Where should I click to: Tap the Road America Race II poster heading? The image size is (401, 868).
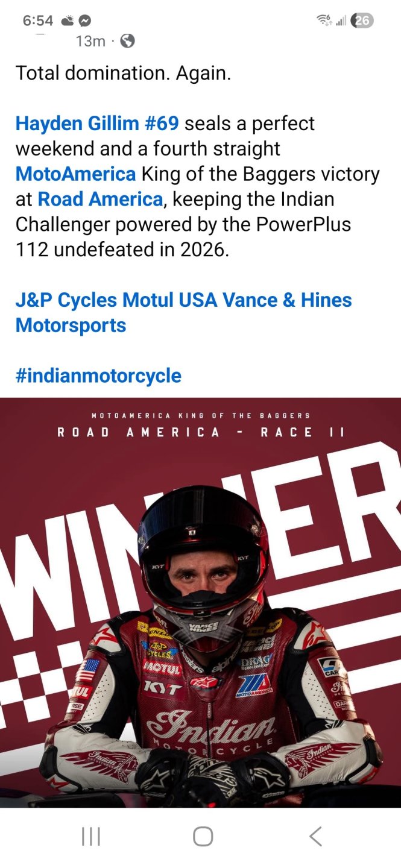(201, 432)
